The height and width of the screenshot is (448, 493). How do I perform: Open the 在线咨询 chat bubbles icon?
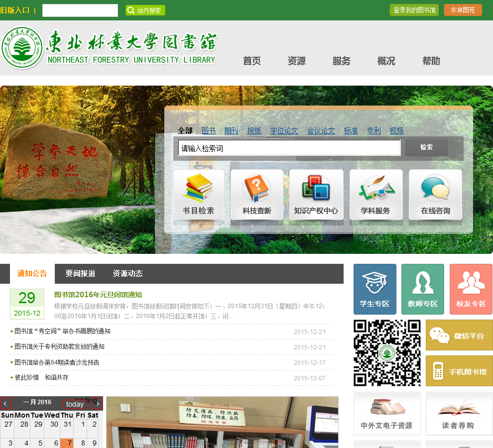coord(435,194)
